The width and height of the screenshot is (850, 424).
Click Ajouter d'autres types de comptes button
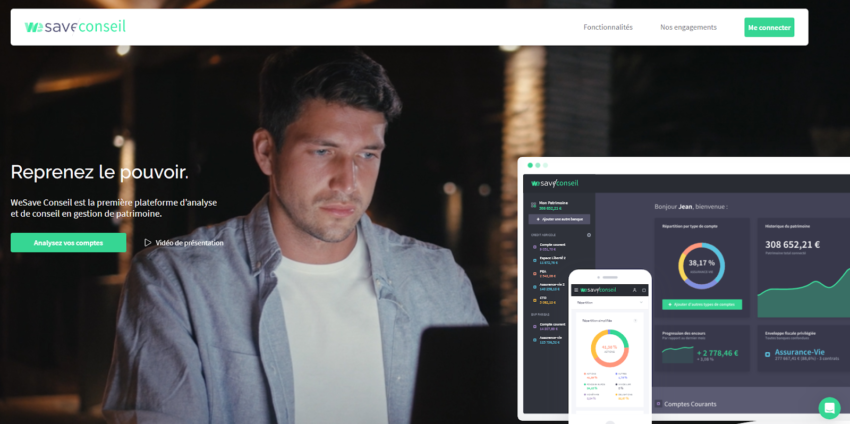pyautogui.click(x=703, y=304)
